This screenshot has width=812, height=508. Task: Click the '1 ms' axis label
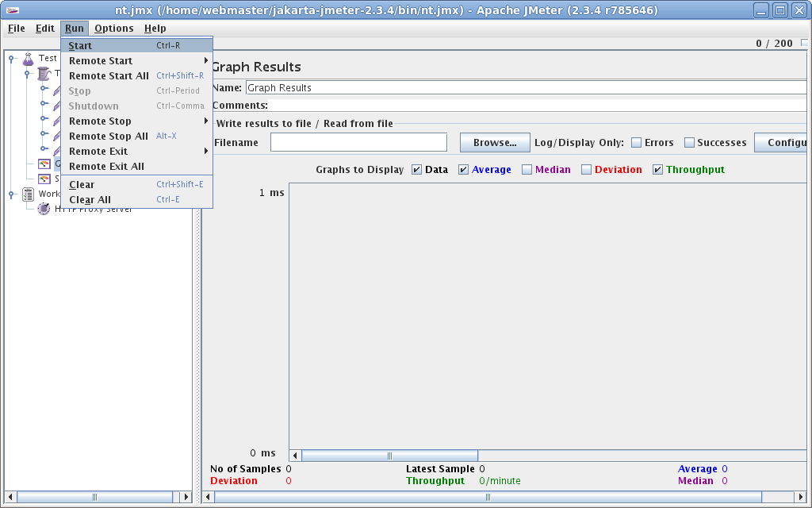pos(271,193)
